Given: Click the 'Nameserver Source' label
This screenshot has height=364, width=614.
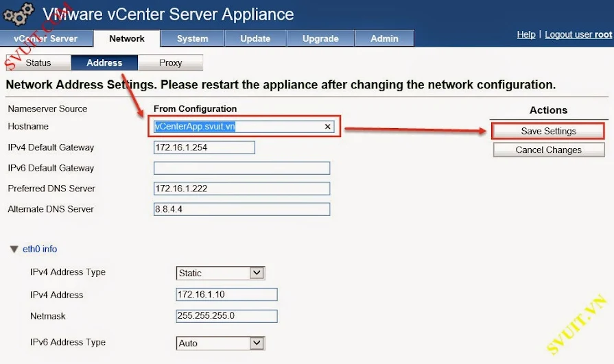Looking at the screenshot, I should pyautogui.click(x=47, y=109).
